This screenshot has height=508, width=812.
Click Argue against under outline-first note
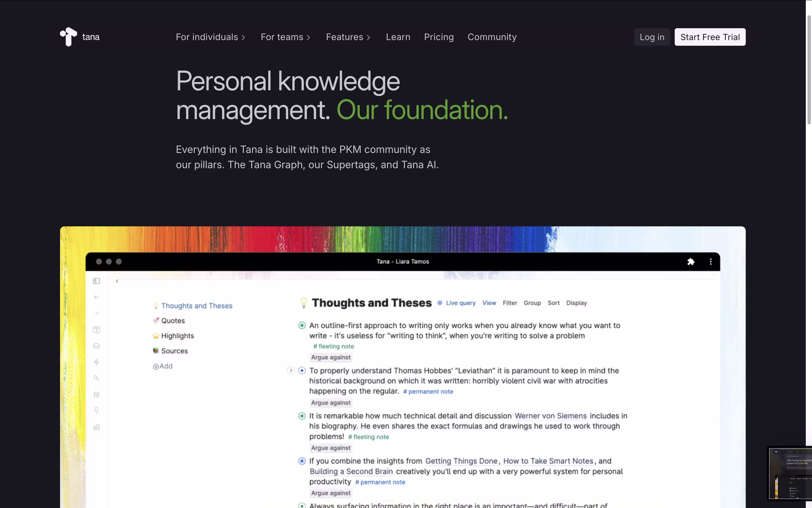click(x=331, y=357)
